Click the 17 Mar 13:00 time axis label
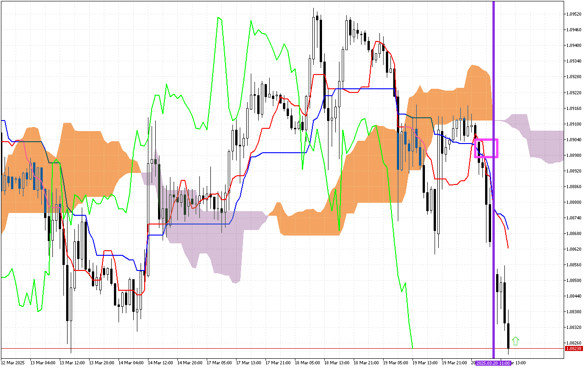Screen dimensions: 588x368 248,363
